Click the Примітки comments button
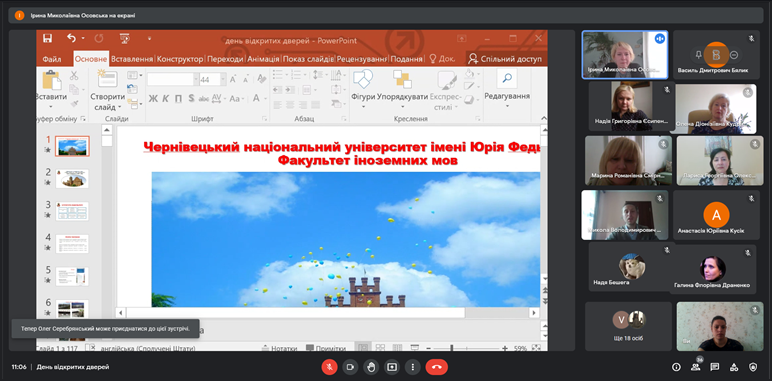Viewport: 772px width, 381px height. pyautogui.click(x=325, y=348)
